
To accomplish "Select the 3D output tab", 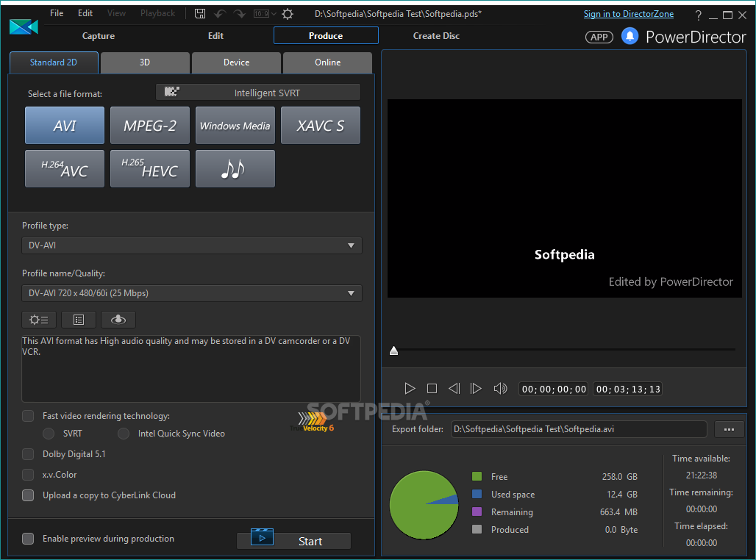I will click(x=145, y=62).
